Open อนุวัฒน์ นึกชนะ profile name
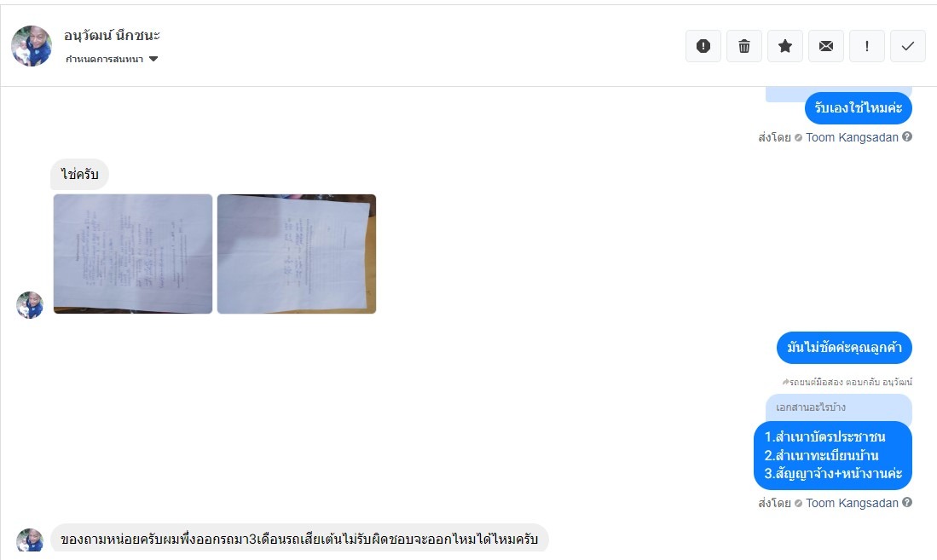937x560 pixels. click(113, 35)
